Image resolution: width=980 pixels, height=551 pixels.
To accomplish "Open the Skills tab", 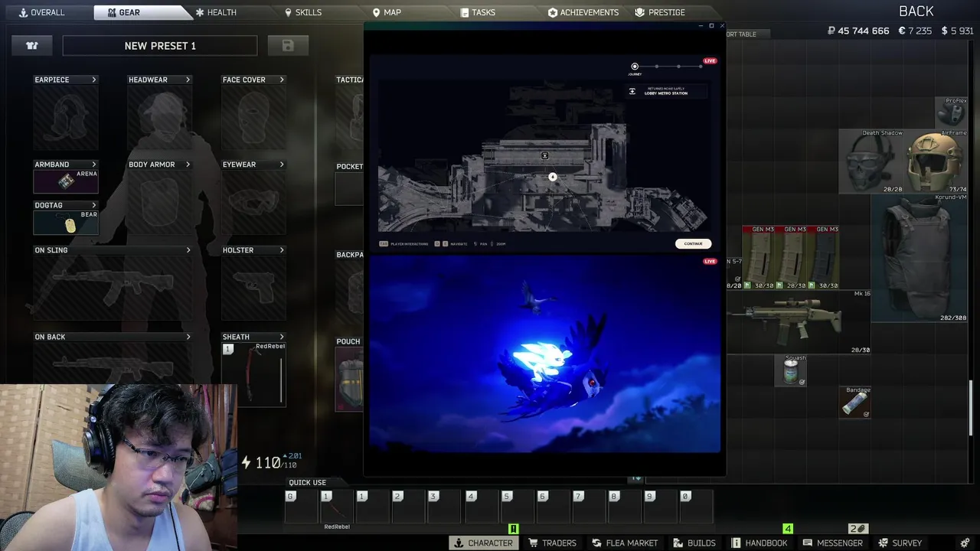I will coord(303,12).
